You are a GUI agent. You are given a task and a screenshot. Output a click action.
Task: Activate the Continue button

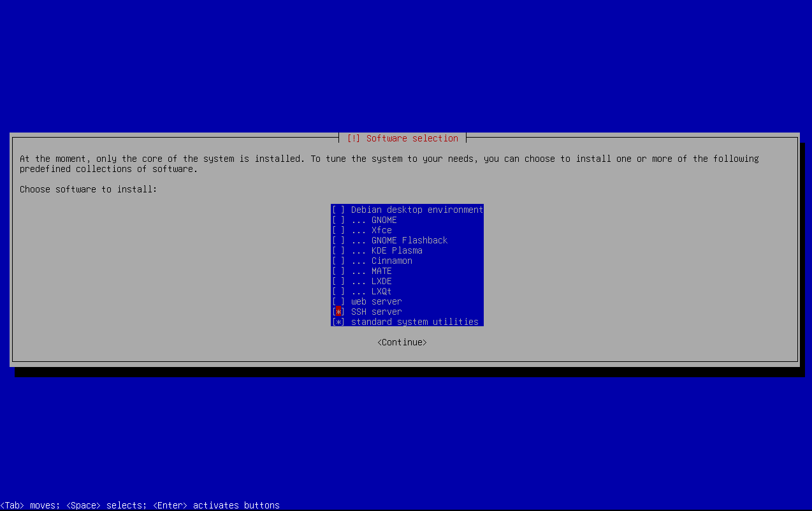click(401, 342)
